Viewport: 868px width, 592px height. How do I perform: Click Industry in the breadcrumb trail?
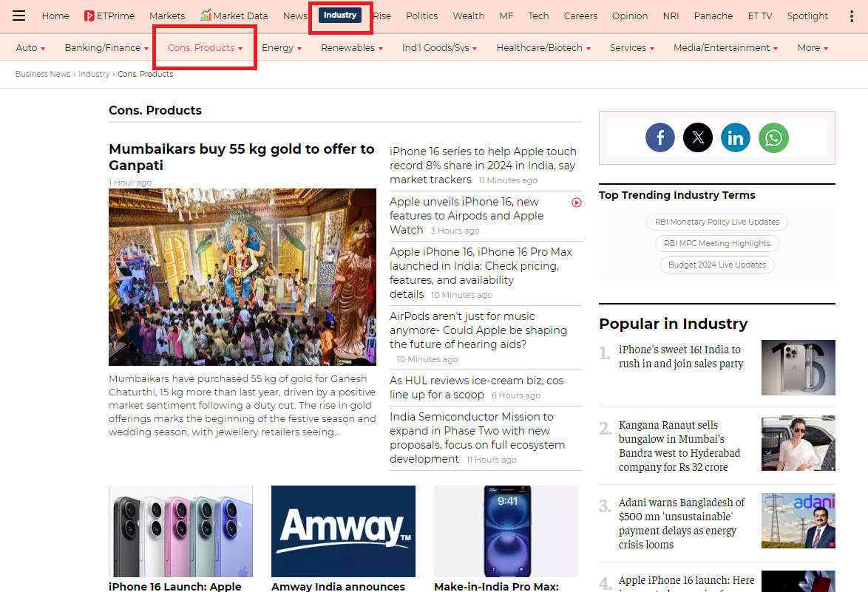pyautogui.click(x=94, y=74)
